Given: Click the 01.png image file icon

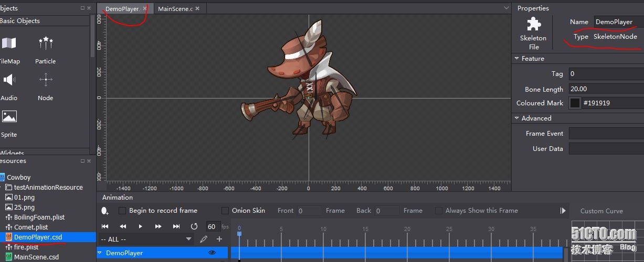Looking at the screenshot, I should tap(8, 197).
